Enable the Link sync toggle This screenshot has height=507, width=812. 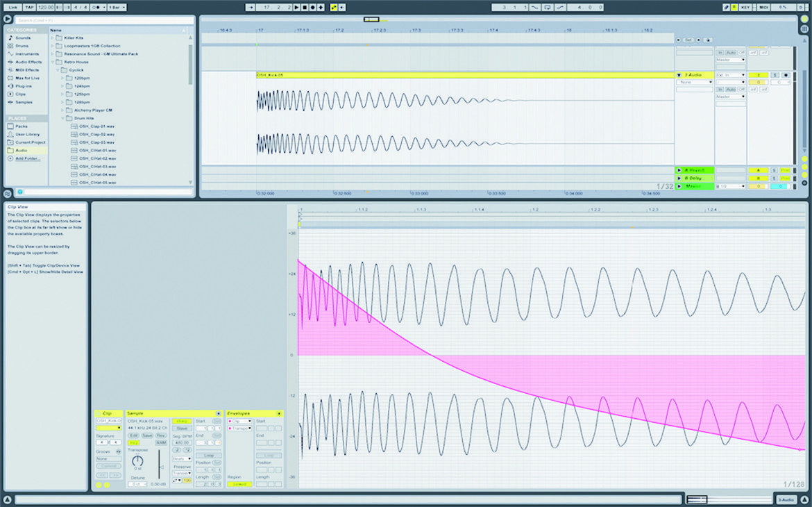[13, 7]
